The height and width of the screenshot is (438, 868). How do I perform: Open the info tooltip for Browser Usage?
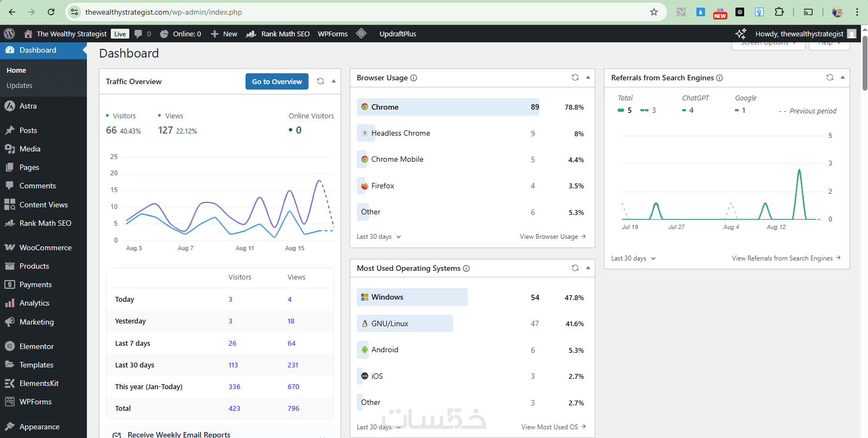(414, 78)
